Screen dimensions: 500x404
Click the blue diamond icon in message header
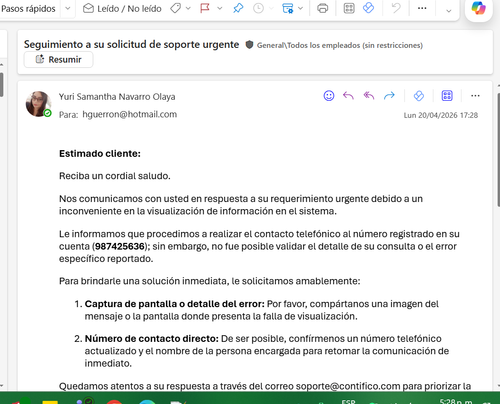(419, 96)
